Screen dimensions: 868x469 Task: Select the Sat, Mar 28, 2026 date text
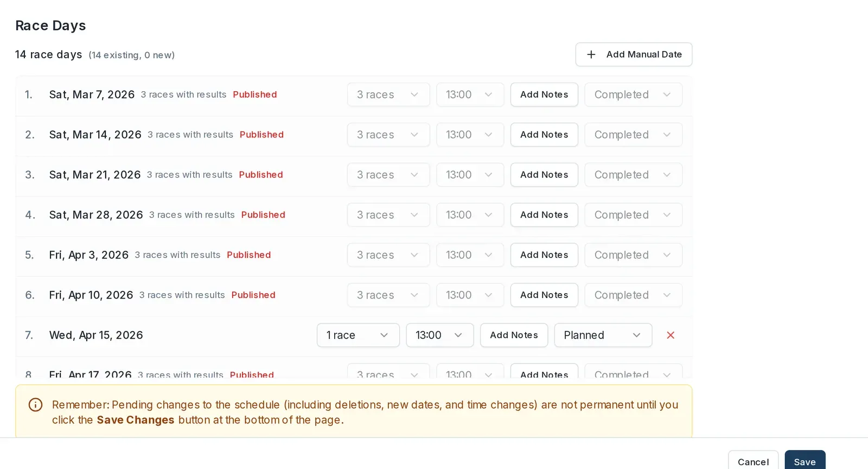(96, 215)
